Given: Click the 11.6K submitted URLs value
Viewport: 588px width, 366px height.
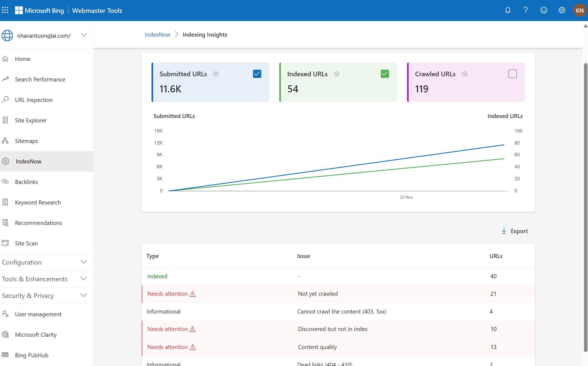Looking at the screenshot, I should [x=170, y=89].
